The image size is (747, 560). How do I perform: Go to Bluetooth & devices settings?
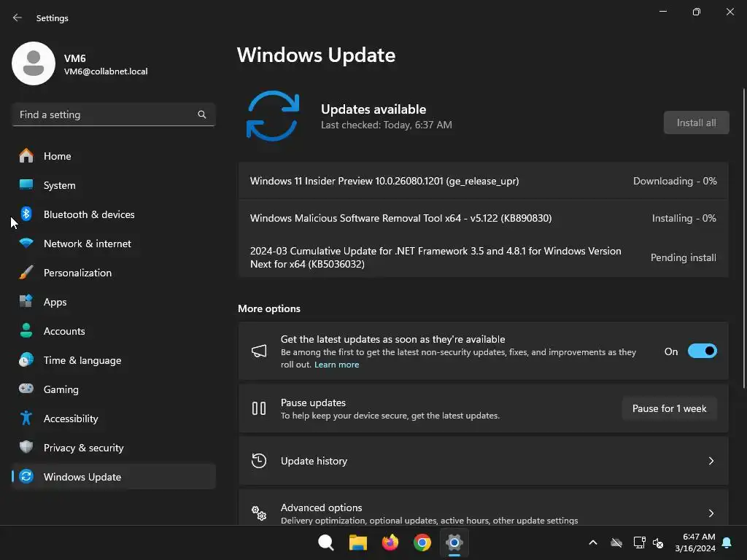coord(89,214)
